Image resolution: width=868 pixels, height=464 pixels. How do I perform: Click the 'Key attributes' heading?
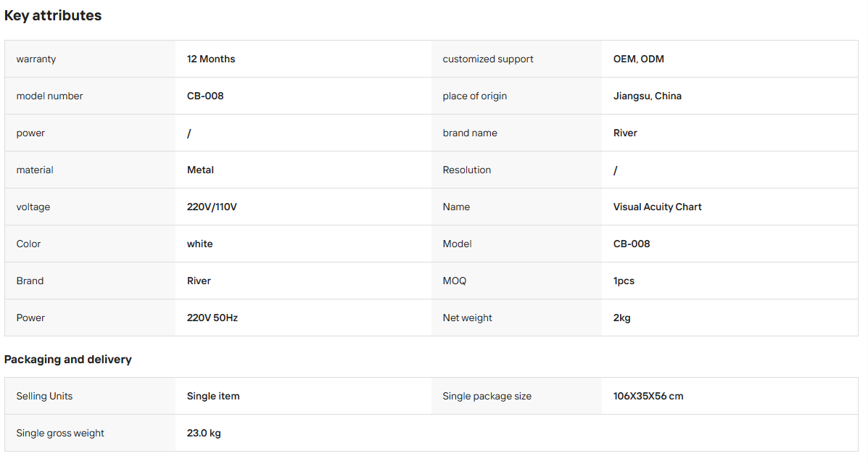(x=53, y=15)
